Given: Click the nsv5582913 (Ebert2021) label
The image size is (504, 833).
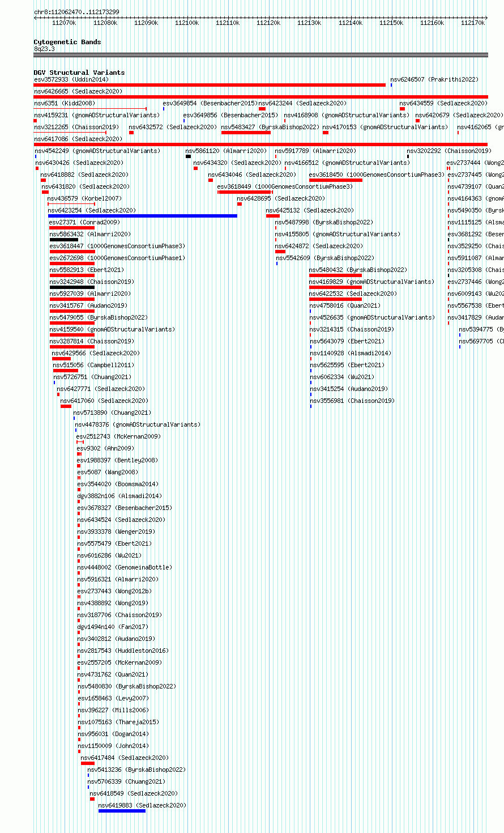Looking at the screenshot, I should click(x=87, y=270).
